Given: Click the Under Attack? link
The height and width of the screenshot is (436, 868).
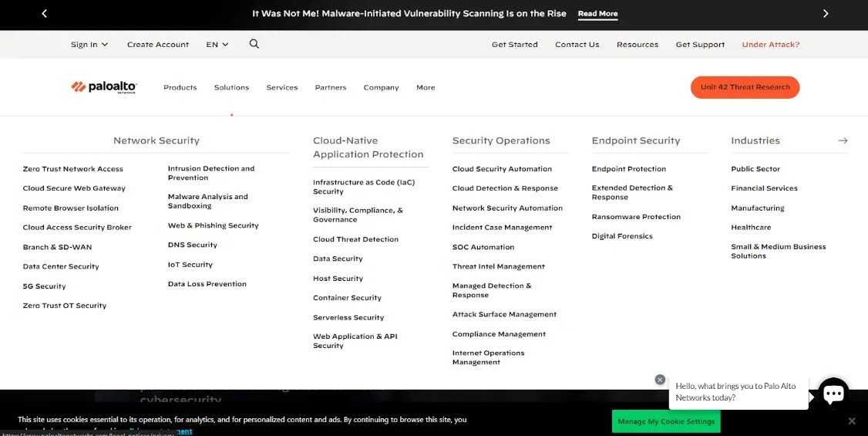Looking at the screenshot, I should point(771,44).
